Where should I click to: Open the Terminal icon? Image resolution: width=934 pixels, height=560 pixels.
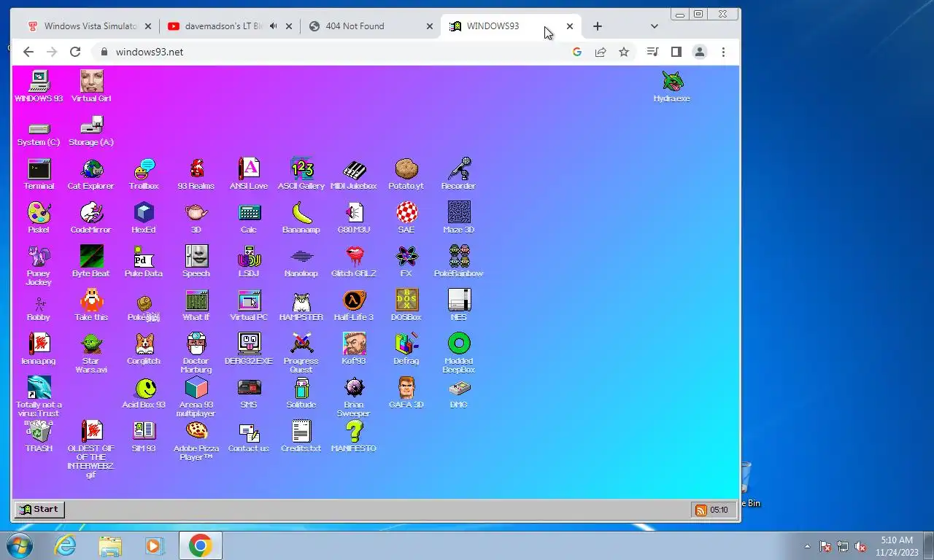[39, 174]
